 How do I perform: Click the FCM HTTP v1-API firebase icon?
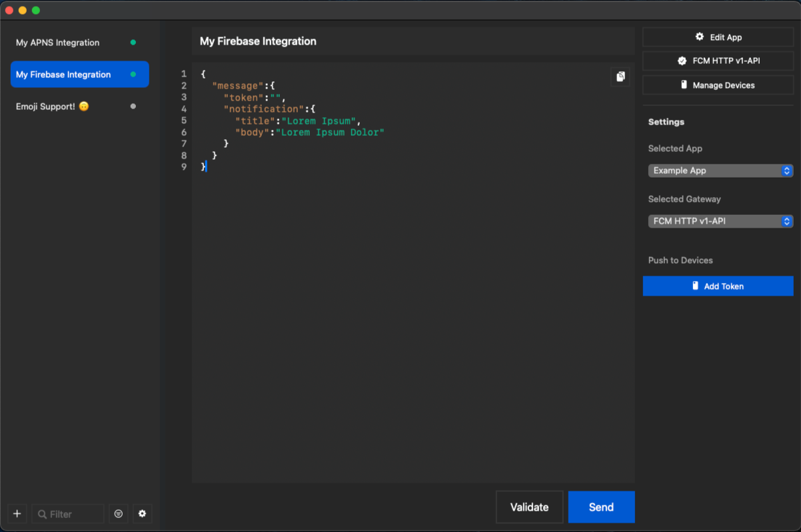pos(682,61)
